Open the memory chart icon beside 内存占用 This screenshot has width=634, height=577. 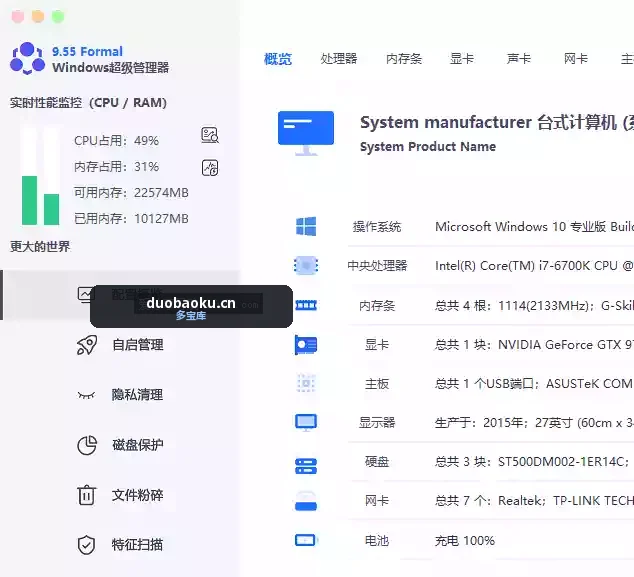(x=210, y=168)
